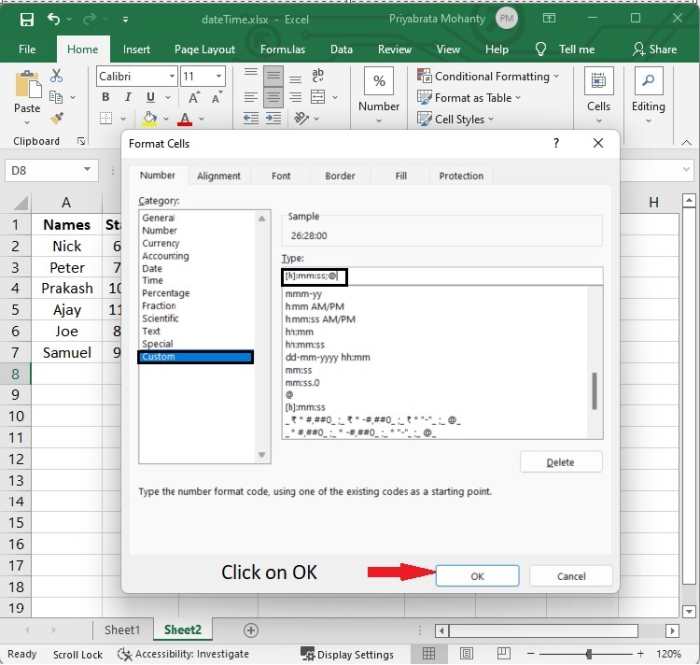The height and width of the screenshot is (665, 700).
Task: Click Decrease Font Size icon
Action: click(217, 97)
